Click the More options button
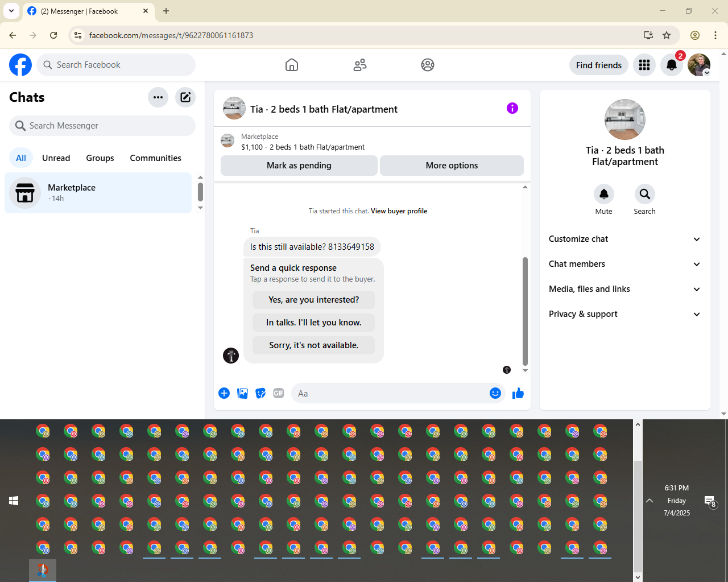This screenshot has height=582, width=728. (452, 166)
